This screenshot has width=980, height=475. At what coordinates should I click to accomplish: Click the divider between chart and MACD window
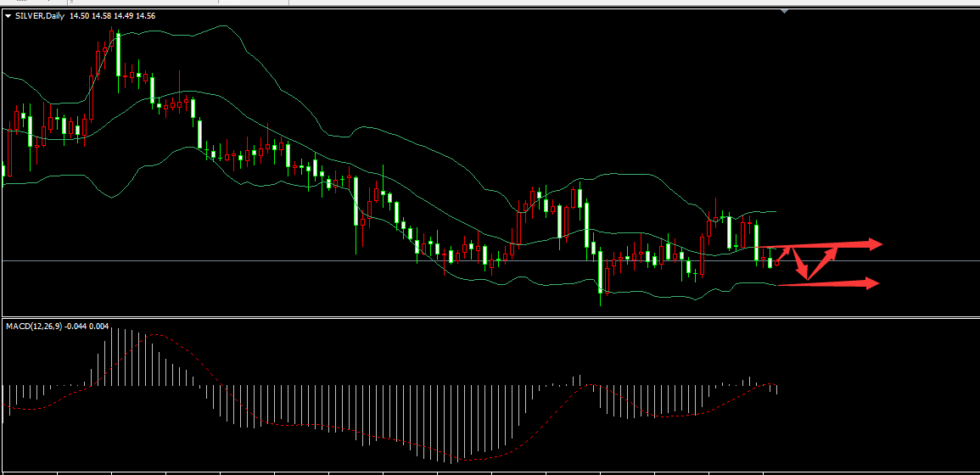tap(490, 318)
